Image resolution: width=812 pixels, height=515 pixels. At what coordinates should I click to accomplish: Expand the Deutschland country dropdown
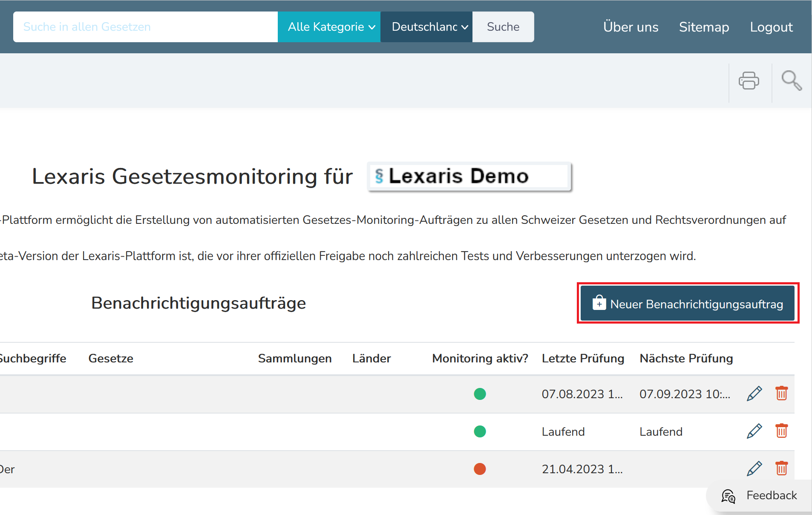point(426,27)
